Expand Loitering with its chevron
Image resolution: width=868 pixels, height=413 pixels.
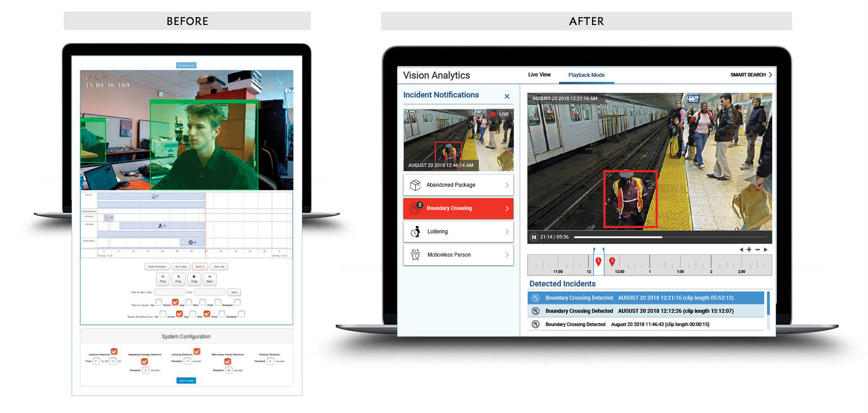tap(507, 232)
